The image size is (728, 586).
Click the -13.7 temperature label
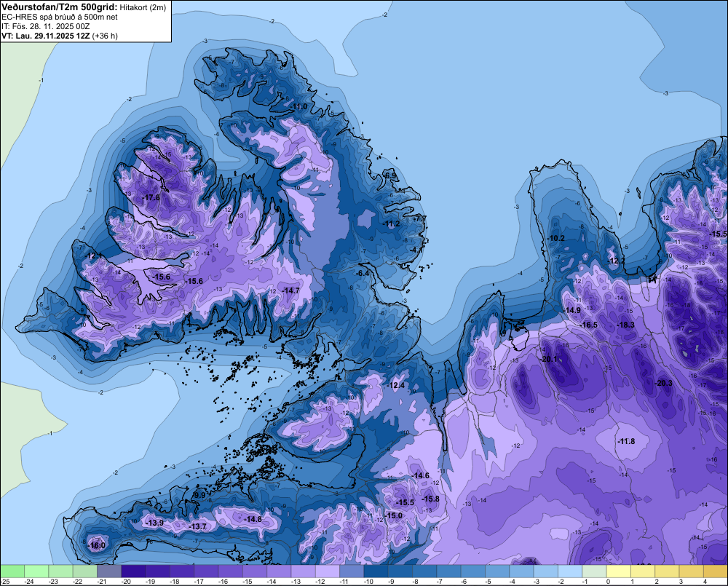point(198,526)
